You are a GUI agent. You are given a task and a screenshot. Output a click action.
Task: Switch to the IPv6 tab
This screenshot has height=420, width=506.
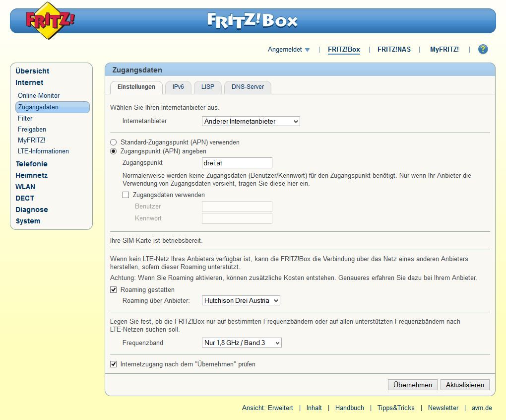[x=178, y=87]
